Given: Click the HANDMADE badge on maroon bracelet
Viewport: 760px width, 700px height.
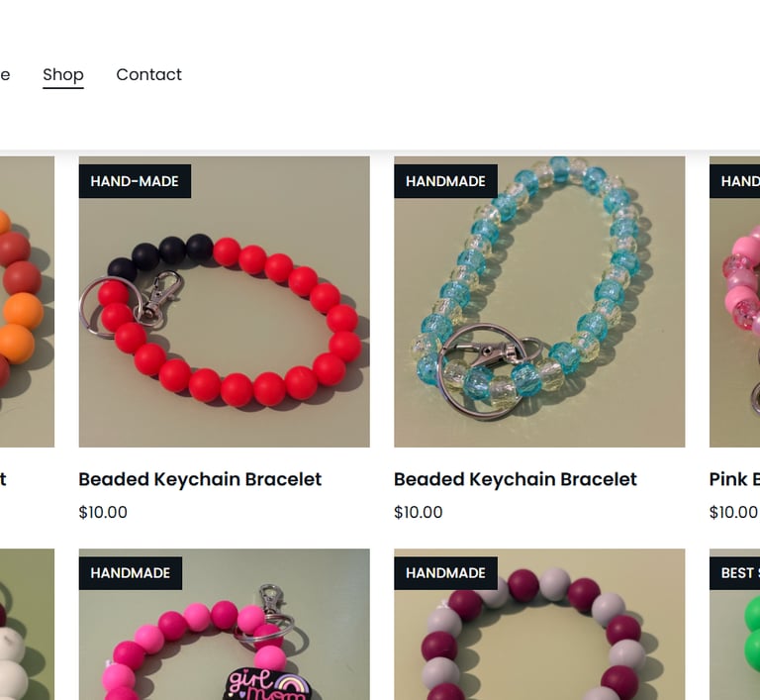Looking at the screenshot, I should pyautogui.click(x=446, y=573).
